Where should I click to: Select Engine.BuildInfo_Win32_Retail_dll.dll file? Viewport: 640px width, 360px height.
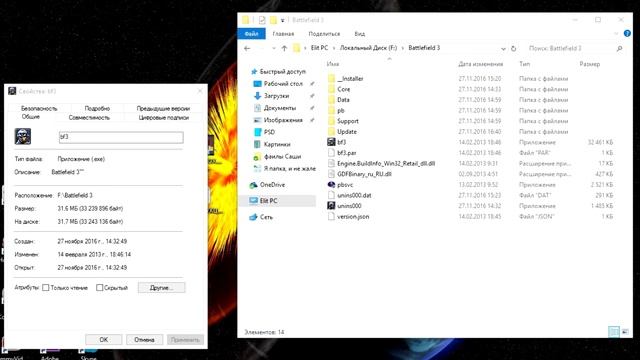point(386,163)
